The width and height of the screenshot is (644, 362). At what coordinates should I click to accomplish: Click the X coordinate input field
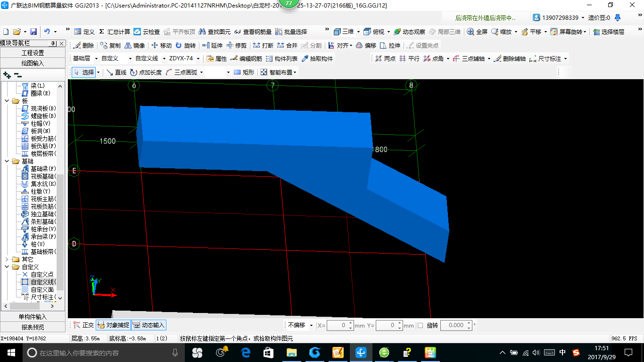[x=341, y=325]
